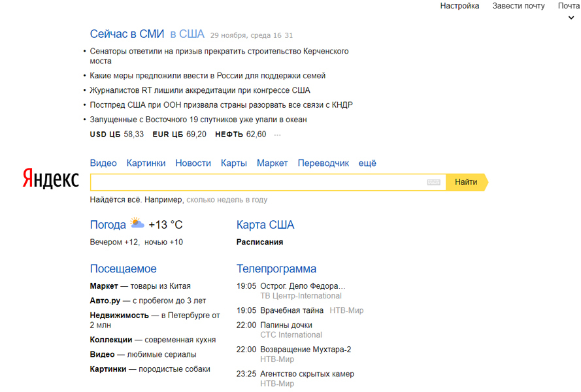Open the on-screen keyboard icon in search bar
This screenshot has height=392, width=581.
433,182
